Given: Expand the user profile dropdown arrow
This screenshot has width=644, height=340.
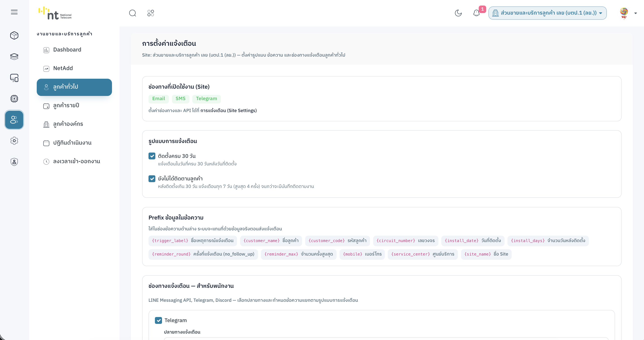Looking at the screenshot, I should (x=636, y=13).
